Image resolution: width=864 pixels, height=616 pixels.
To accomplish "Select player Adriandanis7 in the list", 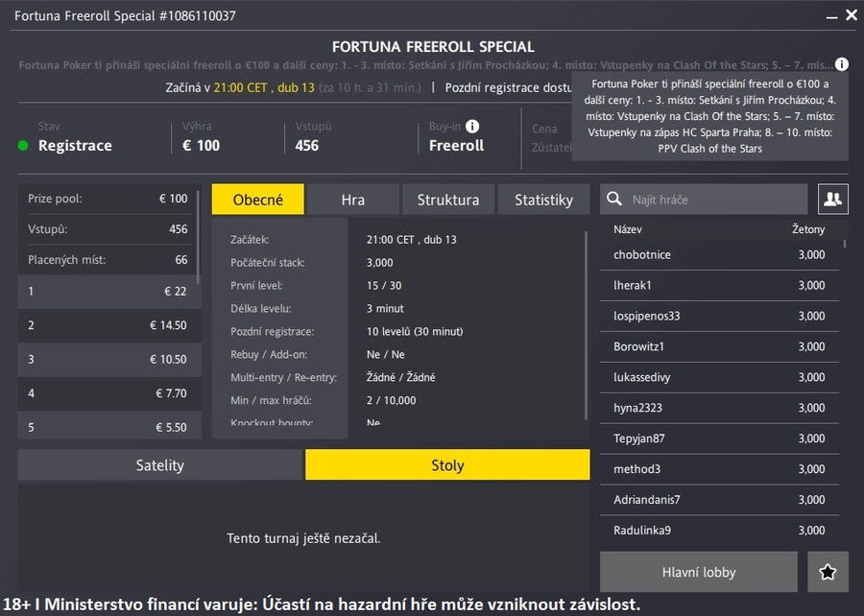I will (719, 500).
